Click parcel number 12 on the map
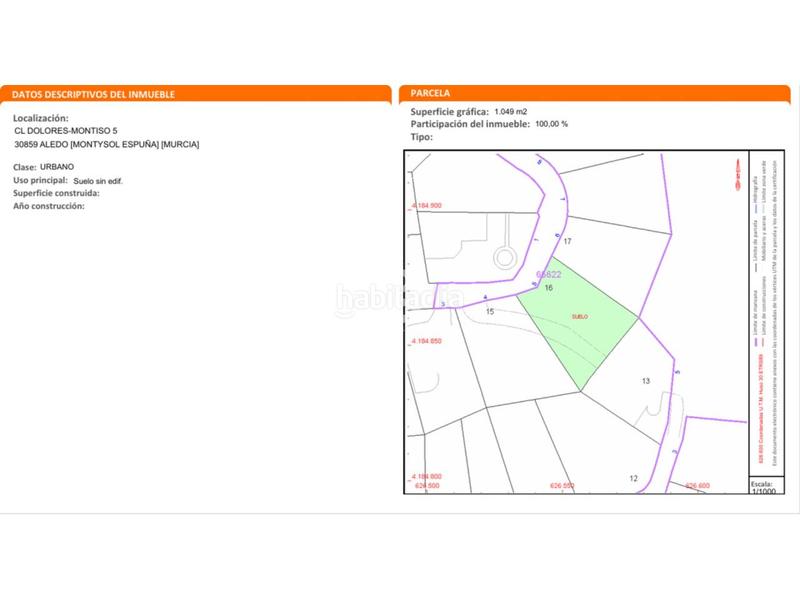This screenshot has width=800, height=600. pos(633,478)
